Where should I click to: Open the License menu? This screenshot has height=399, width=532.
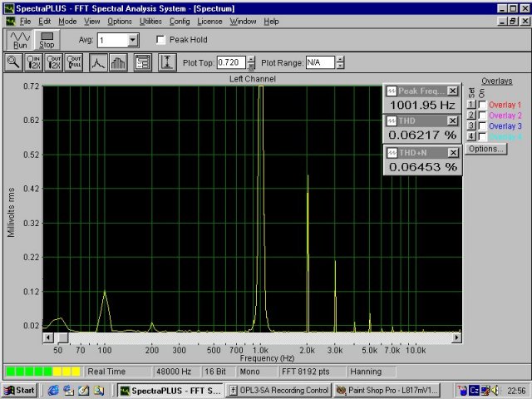(x=209, y=22)
